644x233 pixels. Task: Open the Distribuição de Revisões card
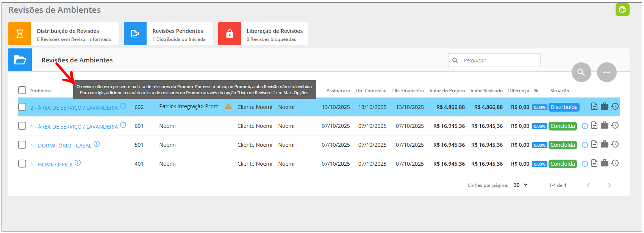(63, 34)
